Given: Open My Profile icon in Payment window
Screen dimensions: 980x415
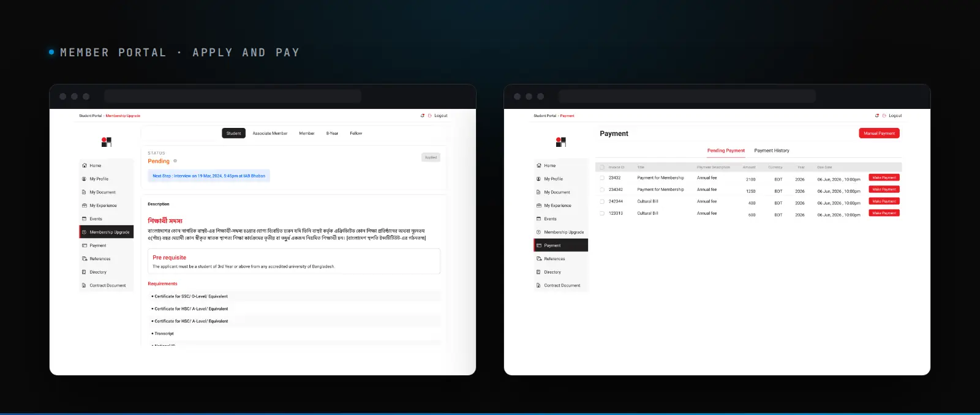Looking at the screenshot, I should (539, 179).
